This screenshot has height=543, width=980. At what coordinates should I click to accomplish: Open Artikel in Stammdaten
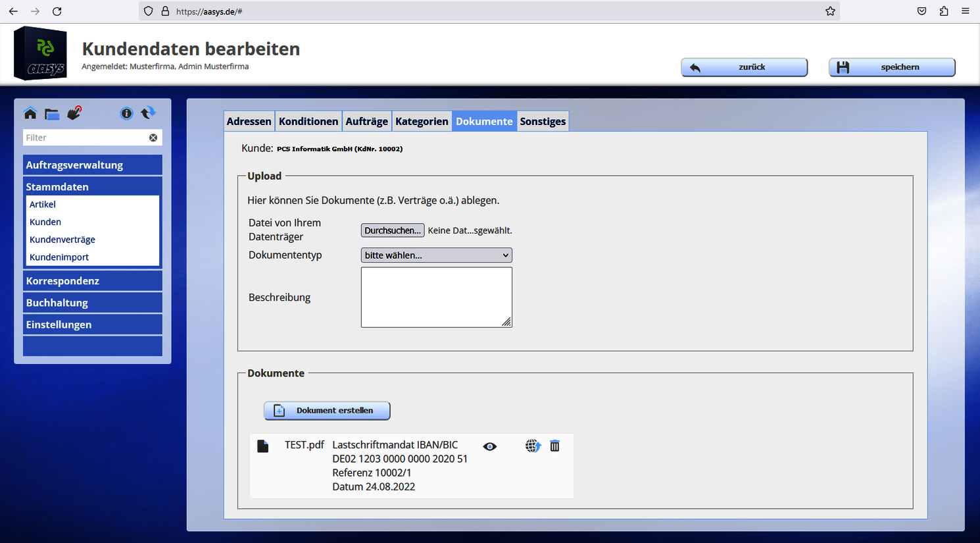click(43, 205)
